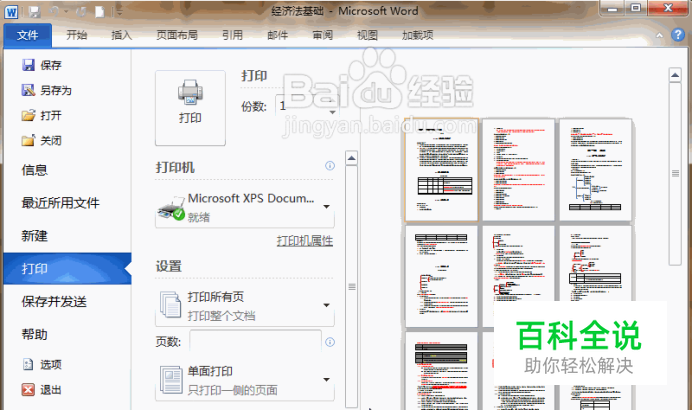Open the Microsoft XPS Document printer dropdown
The height and width of the screenshot is (410, 692).
(245, 208)
